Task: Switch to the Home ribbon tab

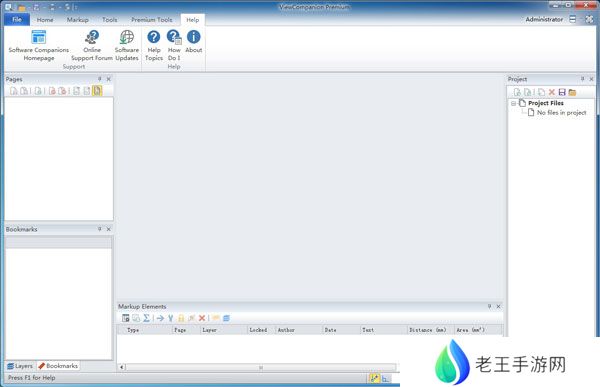Action: click(45, 20)
